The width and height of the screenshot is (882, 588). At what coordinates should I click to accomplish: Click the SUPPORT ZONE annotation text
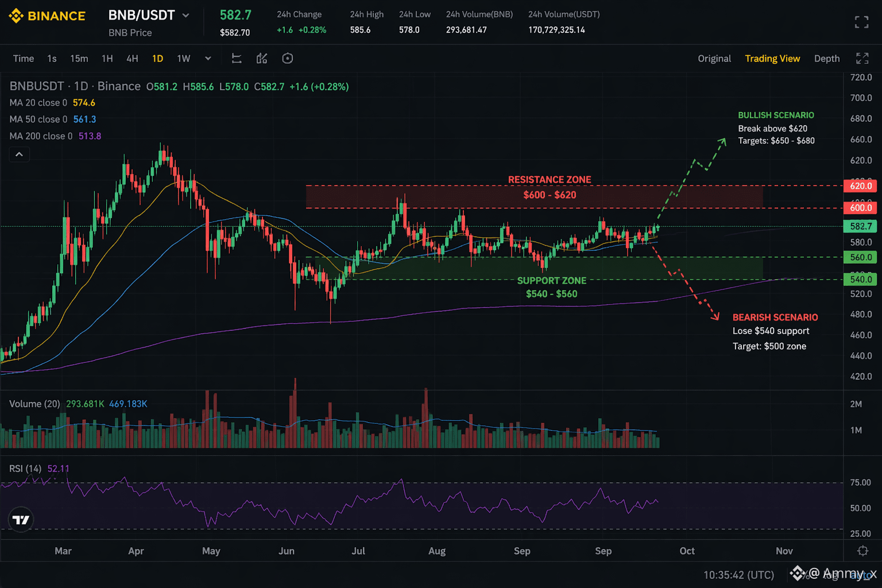pyautogui.click(x=552, y=281)
